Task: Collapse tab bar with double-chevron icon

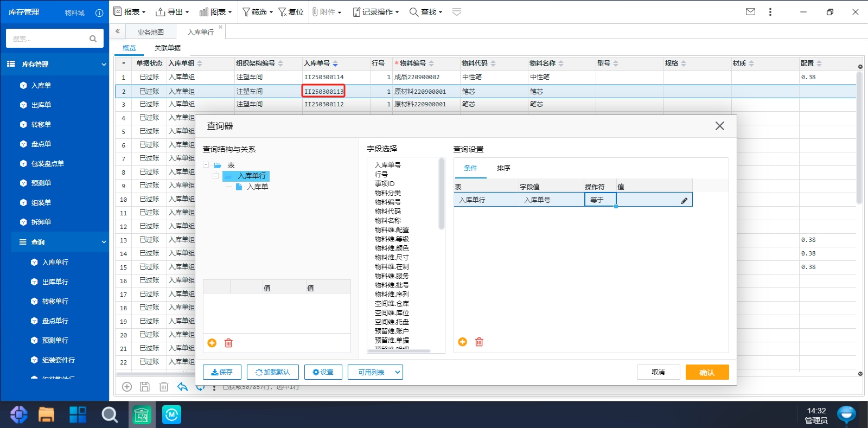Action: [x=117, y=31]
